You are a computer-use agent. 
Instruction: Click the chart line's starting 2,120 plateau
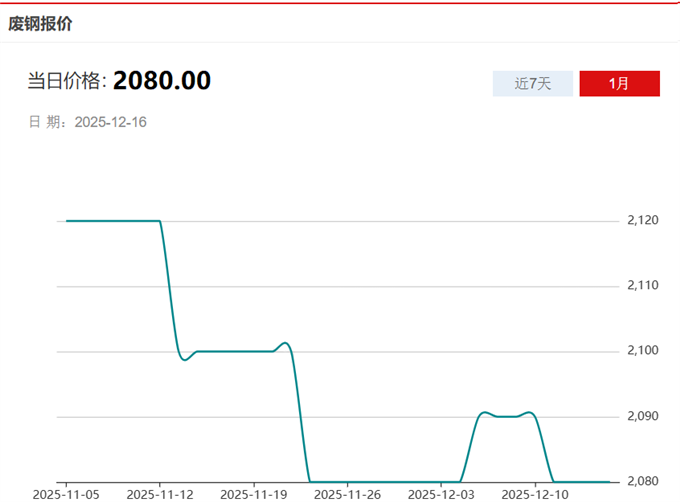(112, 221)
